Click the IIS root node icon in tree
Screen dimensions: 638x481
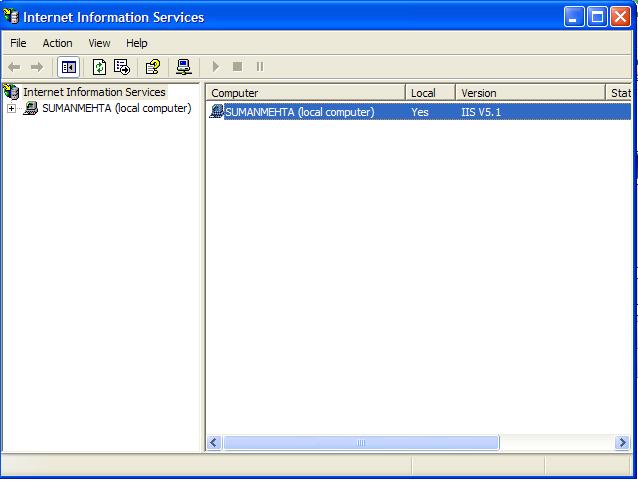pyautogui.click(x=11, y=92)
